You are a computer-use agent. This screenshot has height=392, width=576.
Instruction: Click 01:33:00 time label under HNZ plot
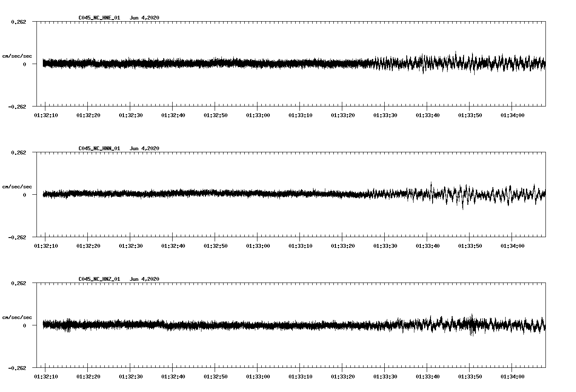258,377
